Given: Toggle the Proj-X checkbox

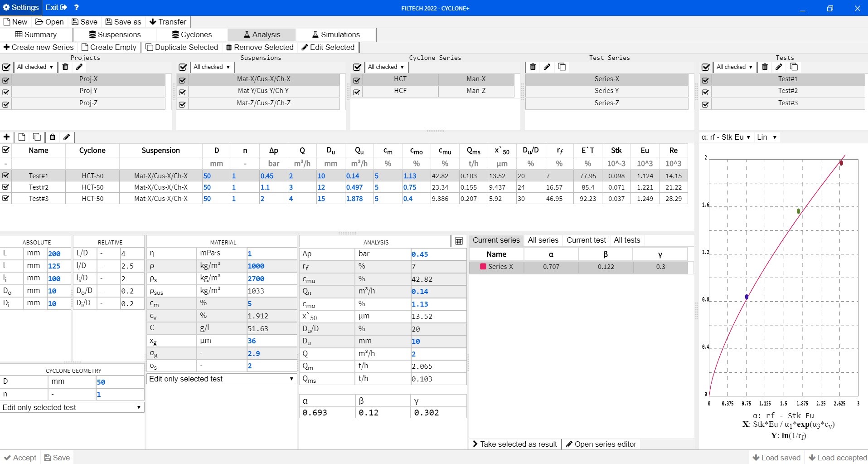Looking at the screenshot, I should click(6, 80).
